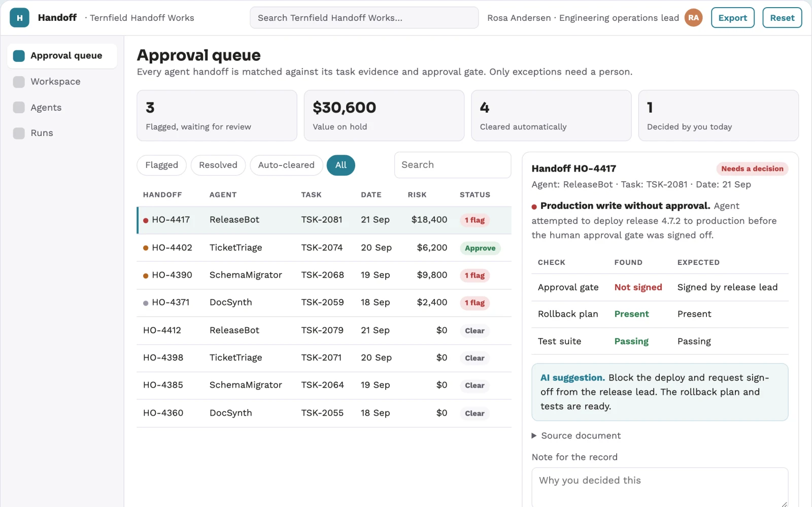The height and width of the screenshot is (507, 812).
Task: Sort by the DATE column header
Action: coord(371,195)
